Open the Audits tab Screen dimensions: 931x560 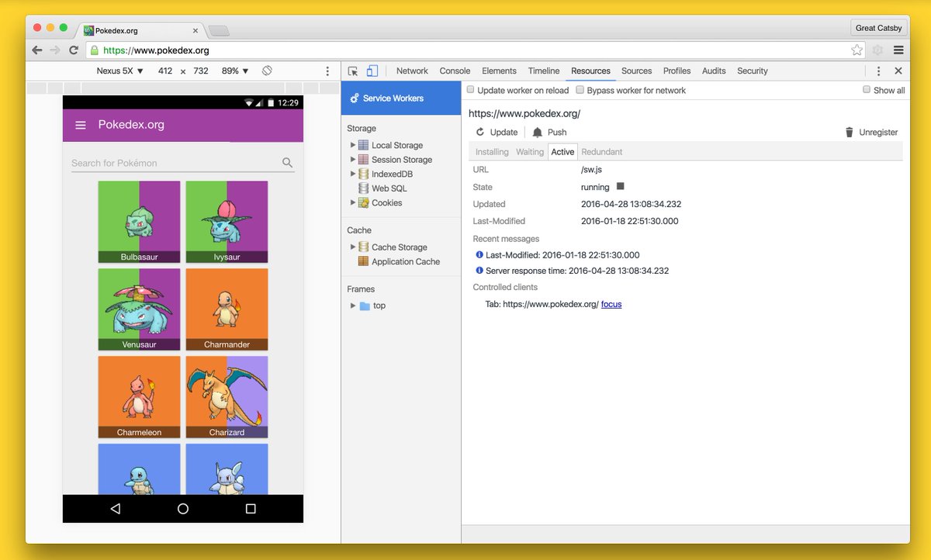point(714,71)
